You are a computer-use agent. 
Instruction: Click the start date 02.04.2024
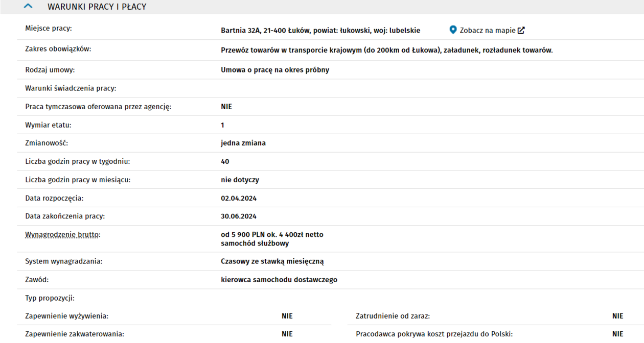coord(239,198)
